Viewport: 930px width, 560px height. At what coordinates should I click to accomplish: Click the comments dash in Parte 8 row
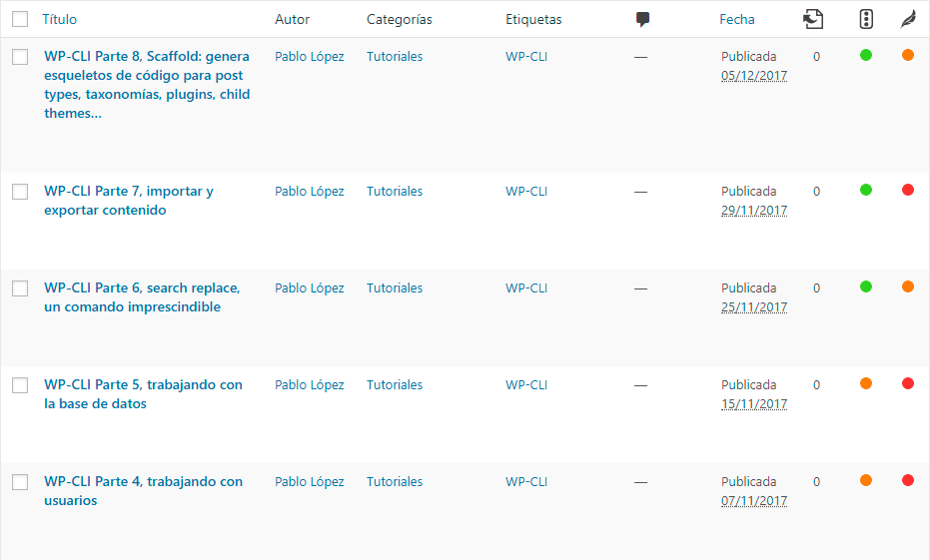coord(640,58)
